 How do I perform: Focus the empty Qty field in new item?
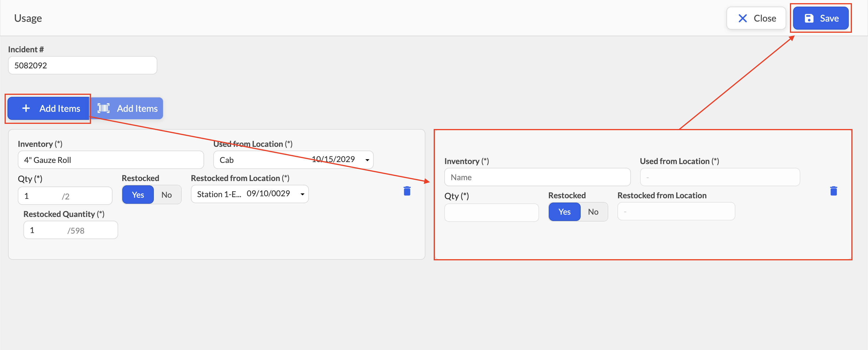pyautogui.click(x=492, y=212)
